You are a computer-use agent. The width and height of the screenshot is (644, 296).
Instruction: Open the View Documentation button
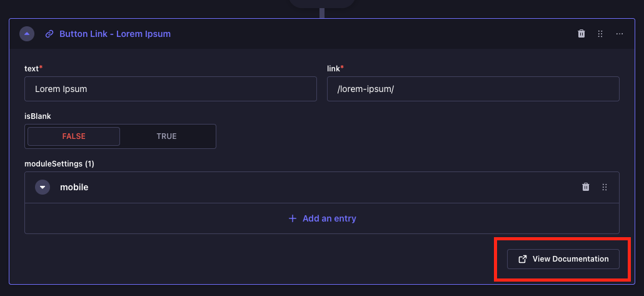coord(563,259)
